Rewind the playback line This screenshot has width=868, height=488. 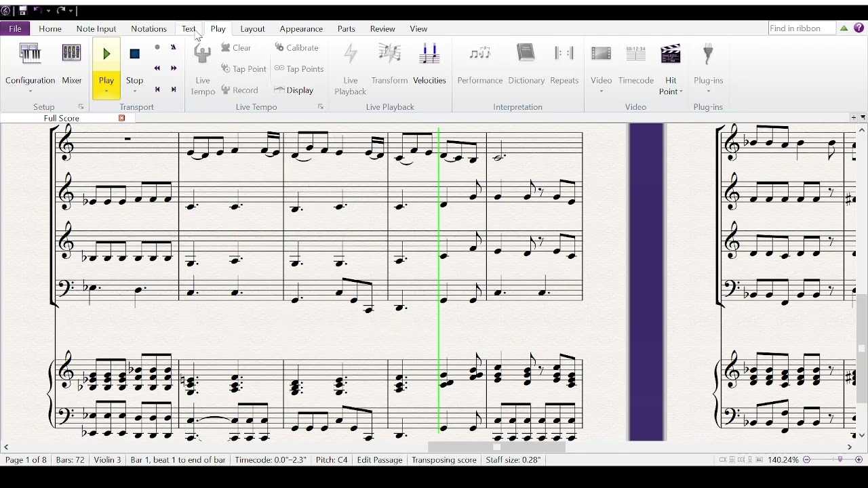click(157, 68)
